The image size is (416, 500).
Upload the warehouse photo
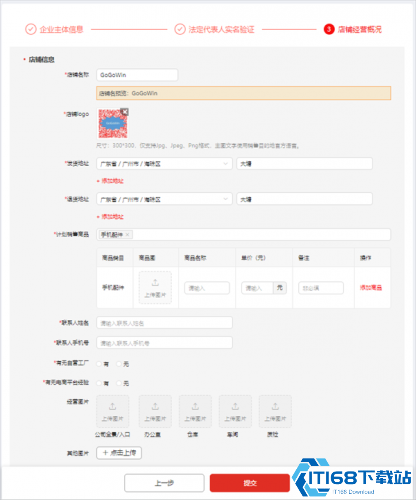coord(195,411)
